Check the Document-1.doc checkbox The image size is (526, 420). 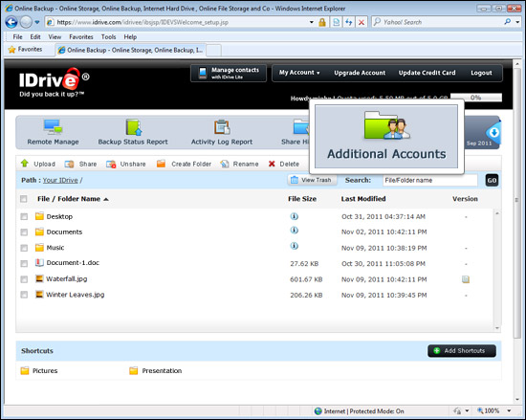click(x=24, y=264)
